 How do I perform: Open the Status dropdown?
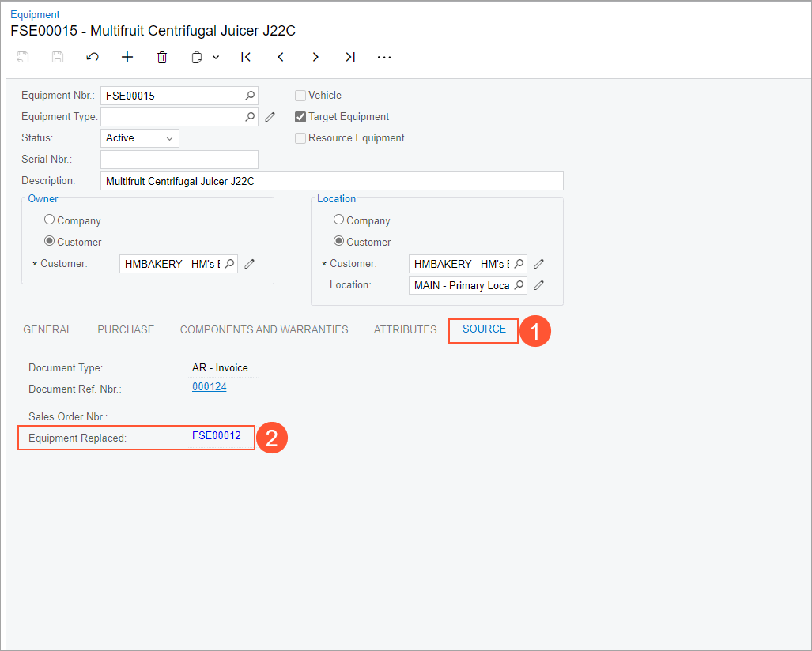coord(140,138)
